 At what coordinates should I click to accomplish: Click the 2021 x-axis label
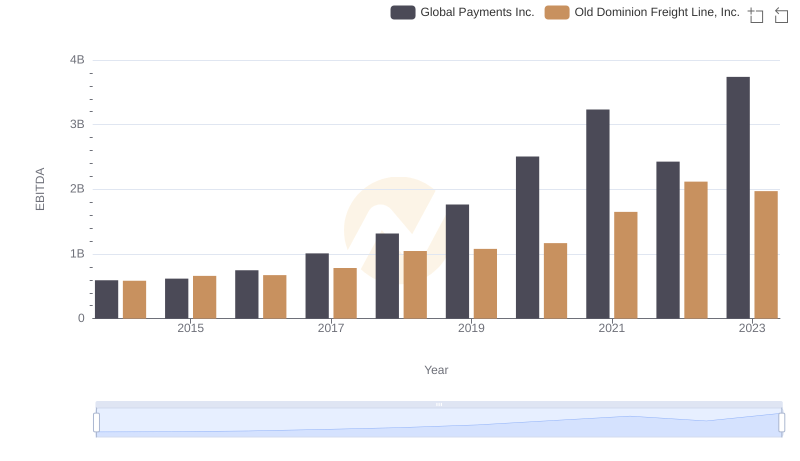611,328
